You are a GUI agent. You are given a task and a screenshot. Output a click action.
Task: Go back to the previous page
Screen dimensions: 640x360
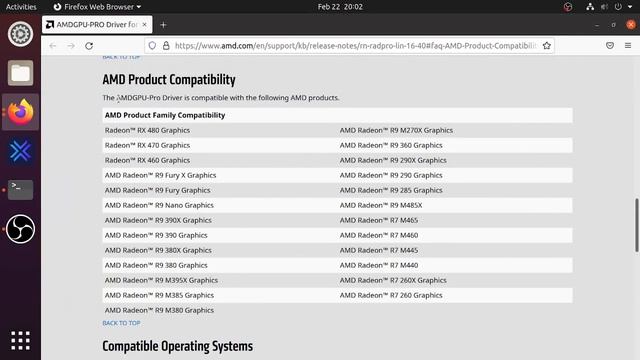(53, 46)
